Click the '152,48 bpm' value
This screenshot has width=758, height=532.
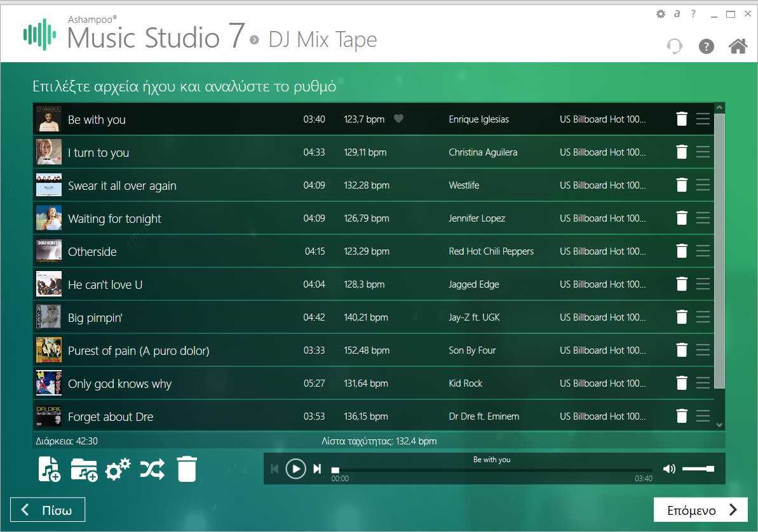click(x=367, y=350)
